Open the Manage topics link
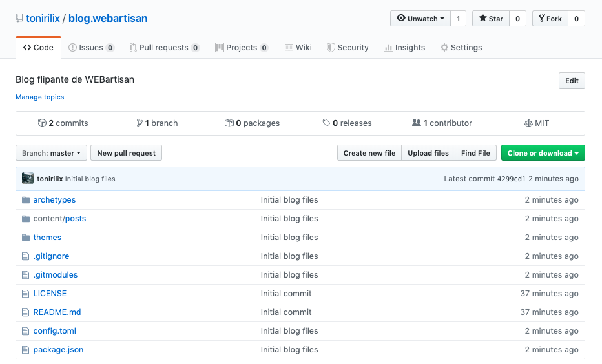602x364 pixels. (x=40, y=97)
